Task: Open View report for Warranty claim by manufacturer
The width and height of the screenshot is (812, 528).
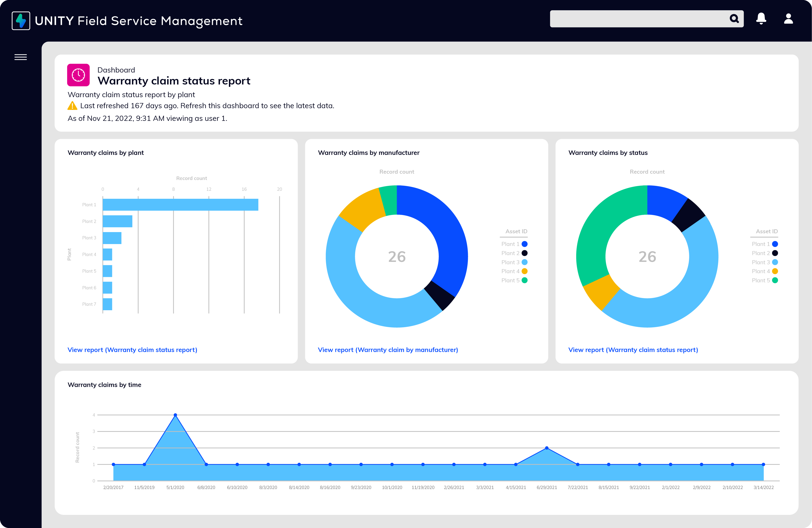Action: coord(388,350)
